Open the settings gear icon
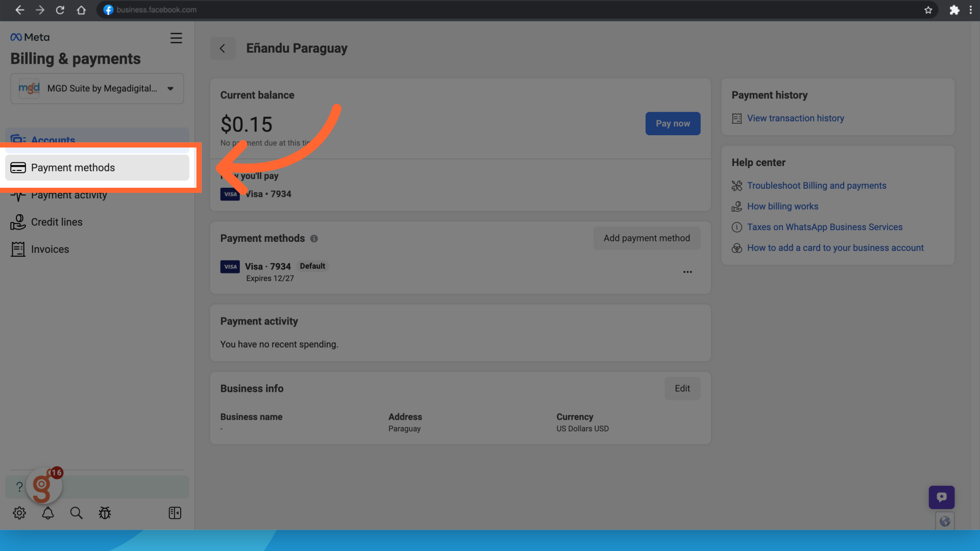The image size is (980, 551). [x=19, y=513]
